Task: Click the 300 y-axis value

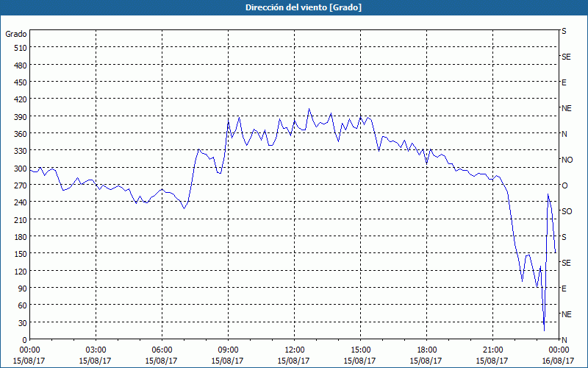Action: coord(21,169)
